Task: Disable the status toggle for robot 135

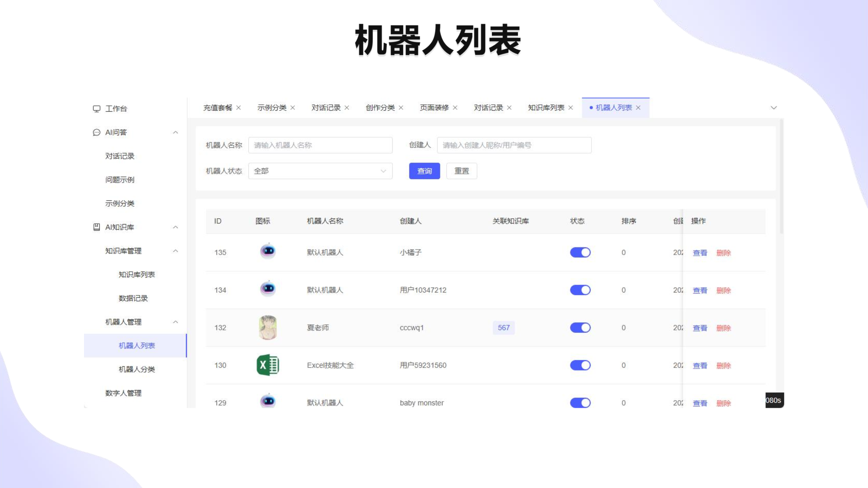Action: click(580, 252)
